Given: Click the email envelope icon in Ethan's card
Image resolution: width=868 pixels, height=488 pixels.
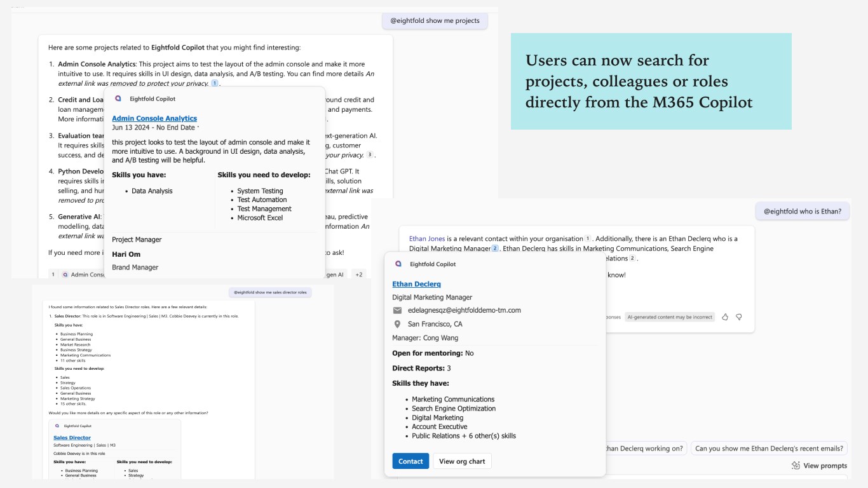Looking at the screenshot, I should tap(397, 310).
